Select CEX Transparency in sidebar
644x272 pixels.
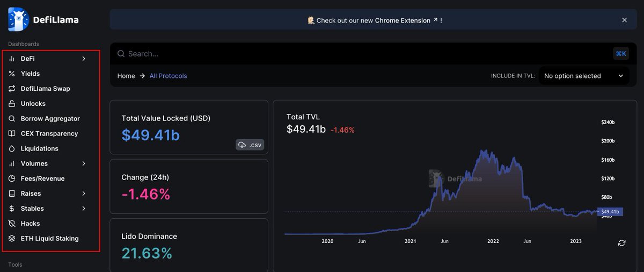pyautogui.click(x=49, y=134)
